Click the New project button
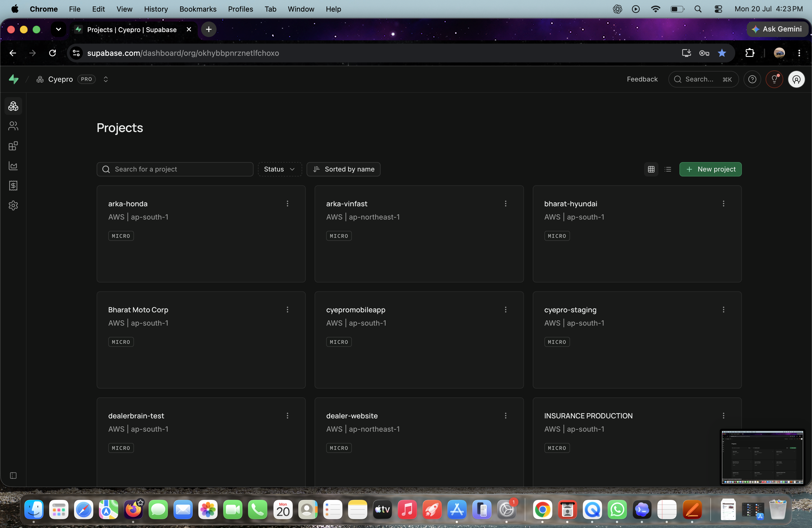Viewport: 812px width, 528px height. click(710, 169)
